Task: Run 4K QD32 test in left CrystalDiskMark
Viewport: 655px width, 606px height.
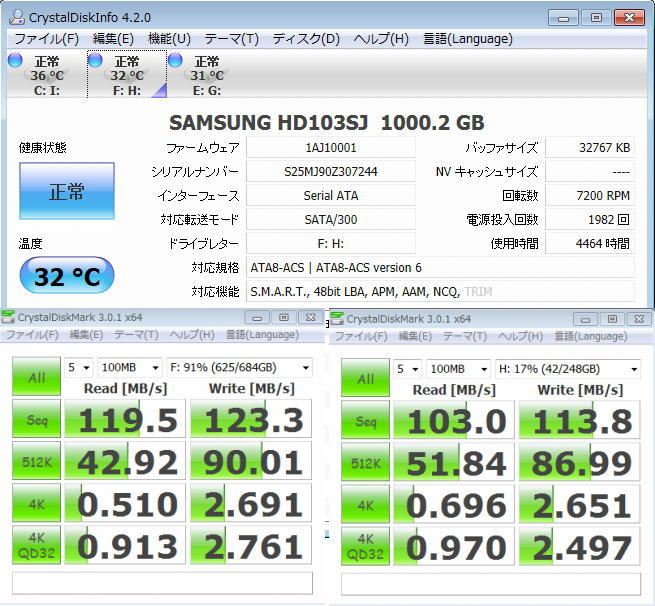Action: pos(36,545)
